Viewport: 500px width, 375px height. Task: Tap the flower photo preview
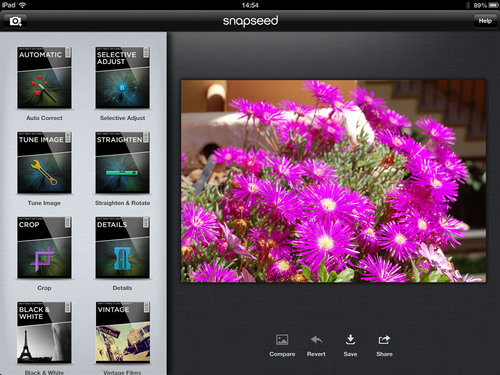[333, 181]
